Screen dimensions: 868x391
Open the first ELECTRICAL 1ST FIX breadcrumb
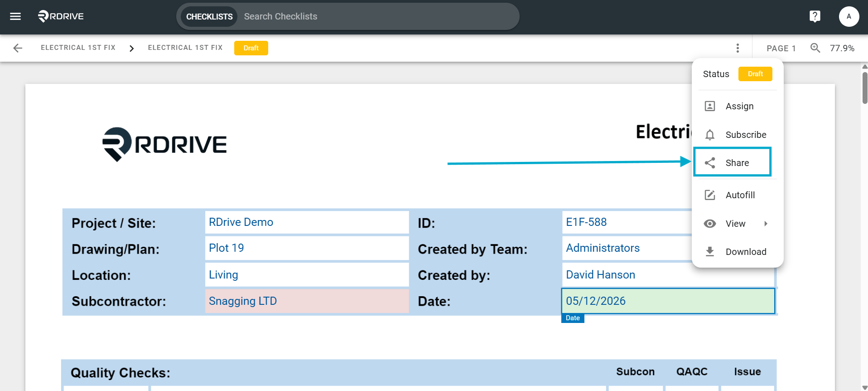[x=78, y=48]
